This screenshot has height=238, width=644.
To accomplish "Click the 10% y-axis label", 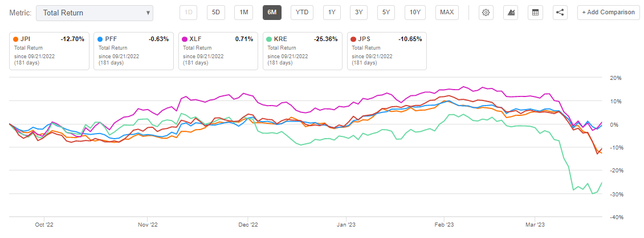I will (616, 102).
